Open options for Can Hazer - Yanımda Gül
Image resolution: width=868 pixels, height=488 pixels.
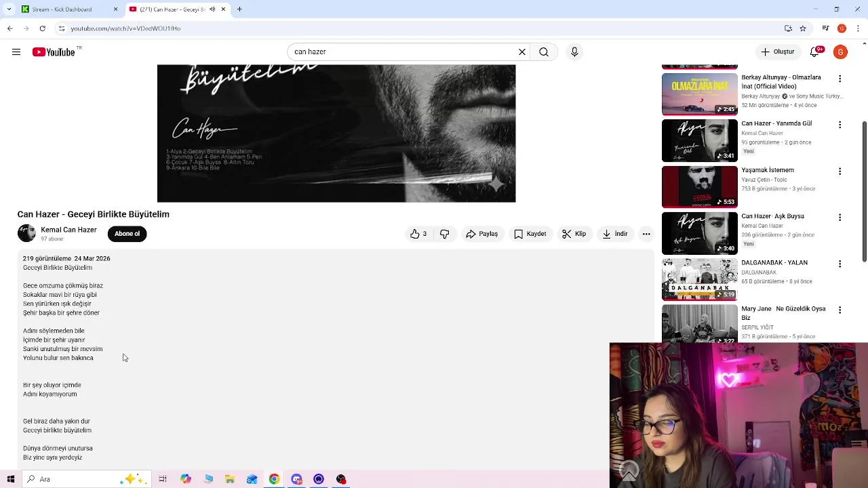840,125
